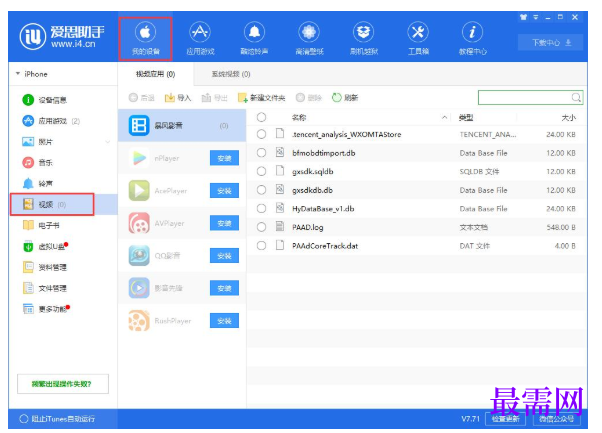Screen dimensions: 602x433
Task: Click the 检查更新 check update button
Action: [506, 419]
